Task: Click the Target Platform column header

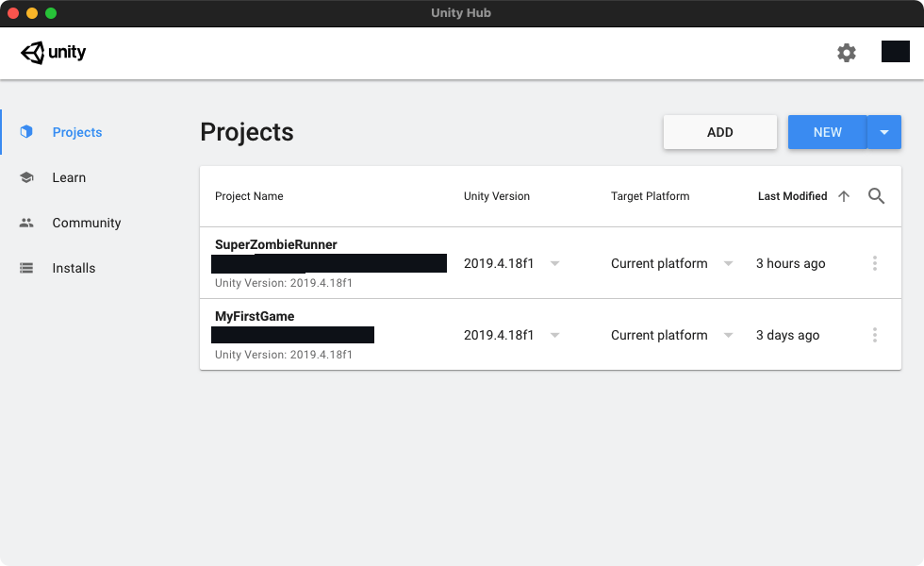Action: [650, 196]
